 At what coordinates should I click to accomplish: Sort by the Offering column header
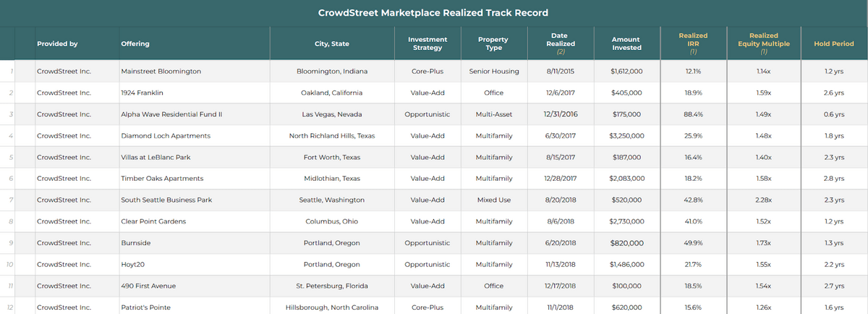point(135,43)
